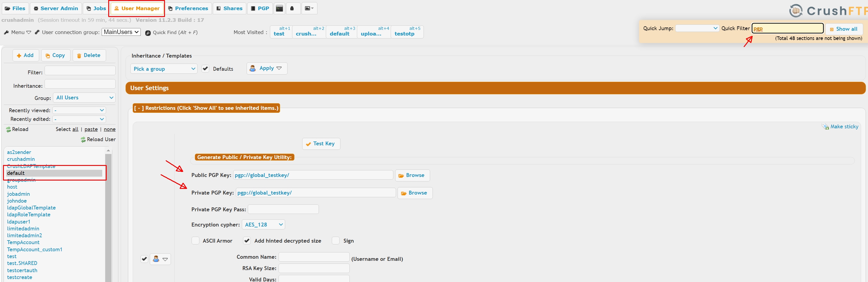Open the PGP tab
The height and width of the screenshot is (282, 868).
click(260, 8)
